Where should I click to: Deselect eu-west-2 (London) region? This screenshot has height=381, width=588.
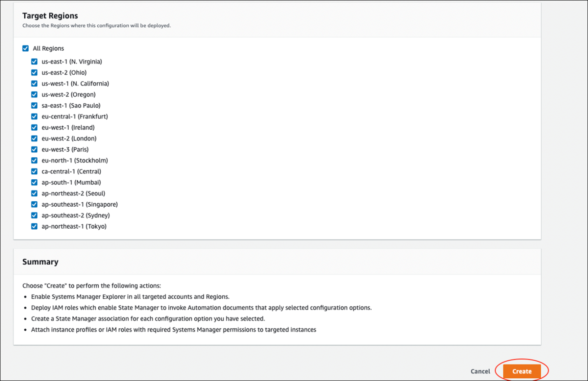(x=34, y=138)
